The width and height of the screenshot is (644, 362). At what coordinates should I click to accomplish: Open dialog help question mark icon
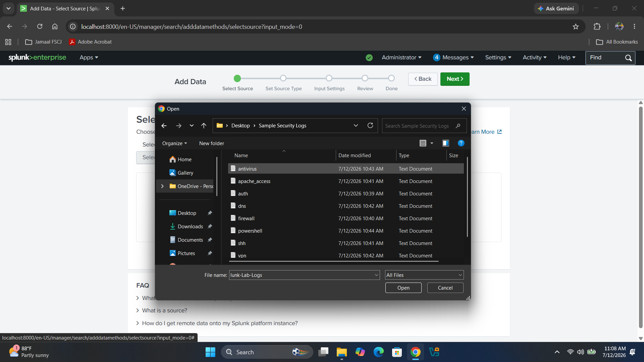click(x=461, y=143)
